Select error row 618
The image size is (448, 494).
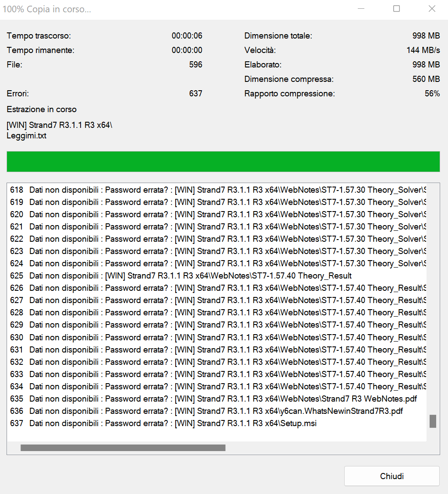[217, 190]
